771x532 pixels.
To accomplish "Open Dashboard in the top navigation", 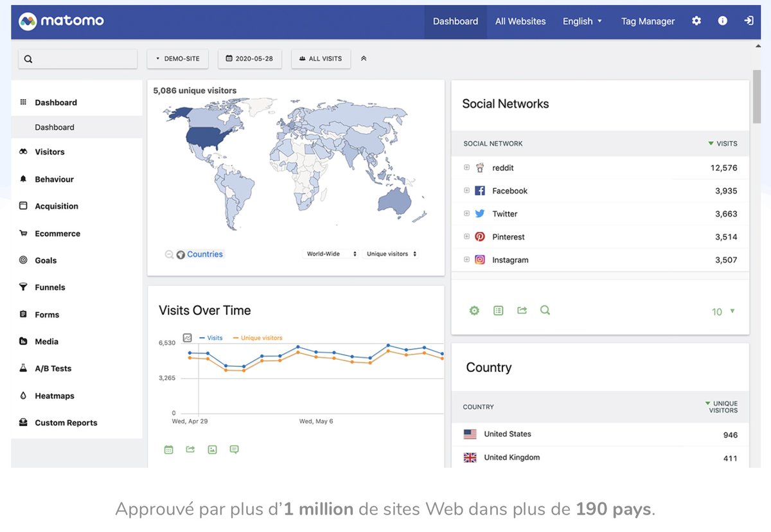I will (x=456, y=21).
